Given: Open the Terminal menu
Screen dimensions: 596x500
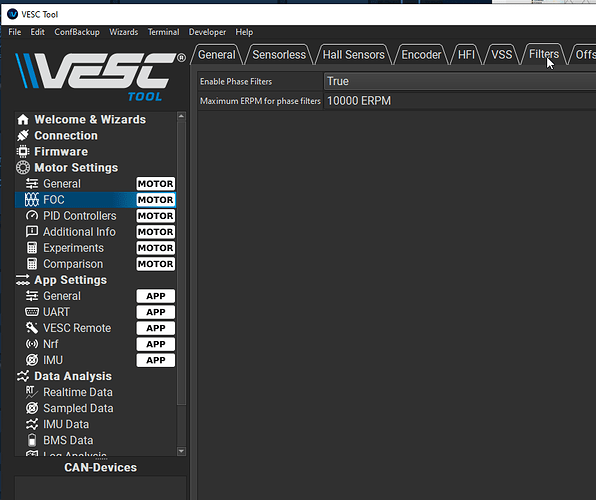Looking at the screenshot, I should click(163, 32).
